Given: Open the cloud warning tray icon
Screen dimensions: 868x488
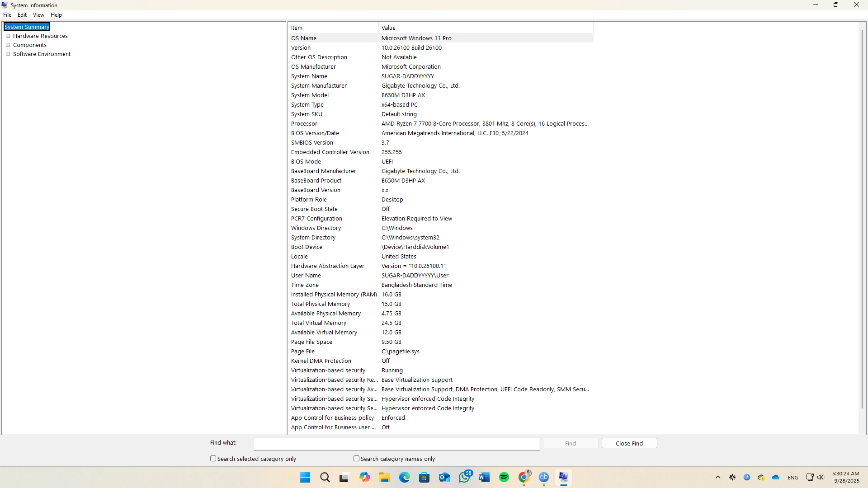Looking at the screenshot, I should [x=761, y=477].
